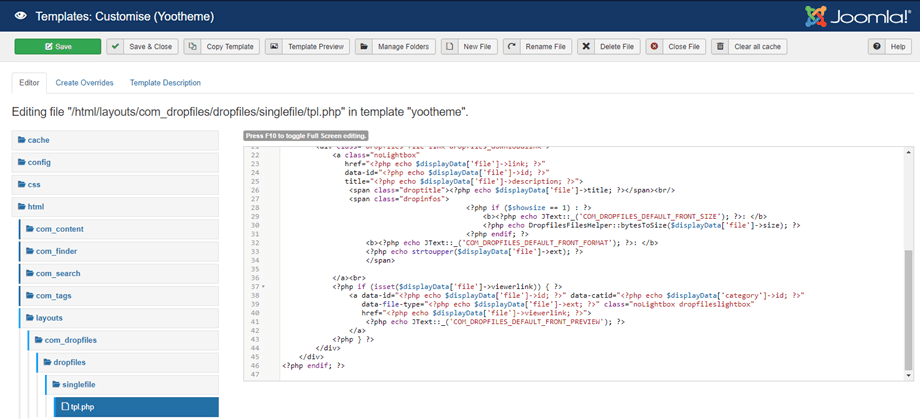Click the New File document icon

point(451,47)
